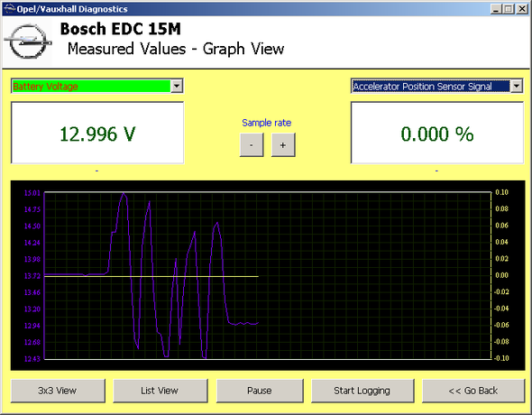Close the Opel/Vauxhall Diagnostics window
Image resolution: width=532 pixels, height=415 pixels.
pyautogui.click(x=521, y=9)
